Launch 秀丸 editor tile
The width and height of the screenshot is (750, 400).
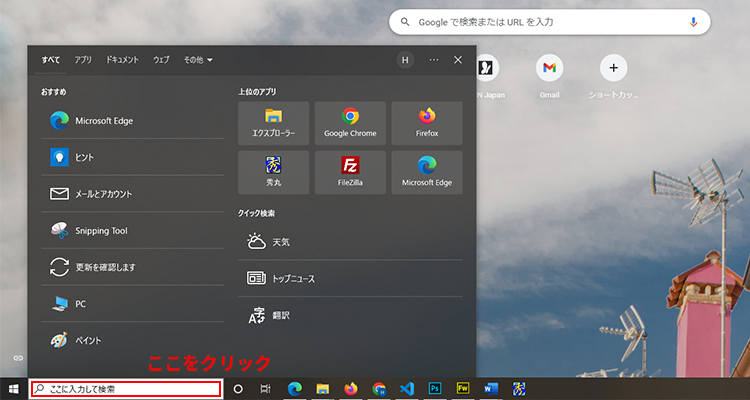274,172
